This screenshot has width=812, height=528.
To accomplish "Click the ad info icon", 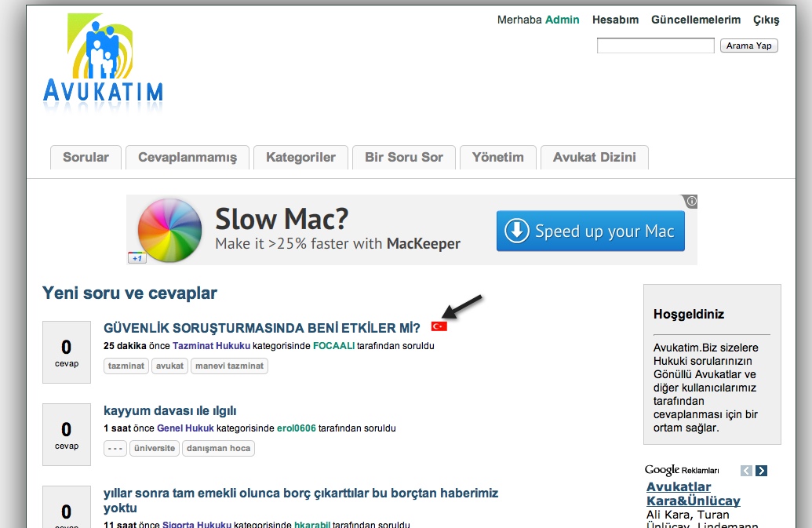I will [691, 202].
